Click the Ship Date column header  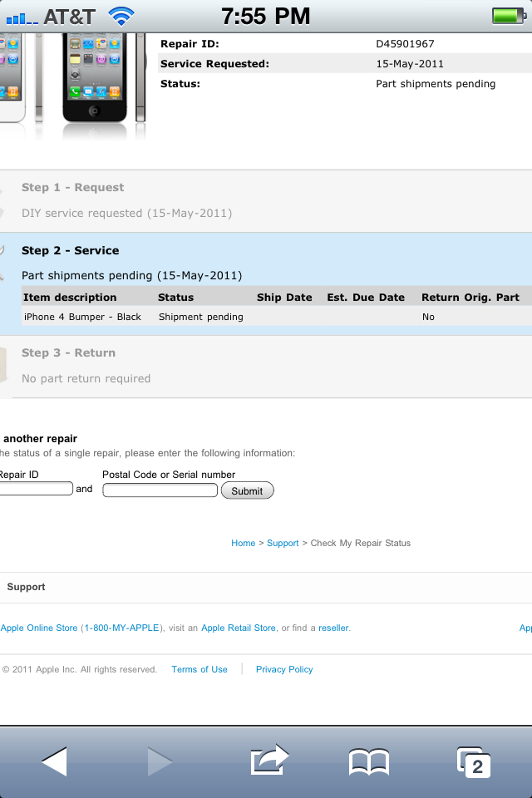coord(284,298)
